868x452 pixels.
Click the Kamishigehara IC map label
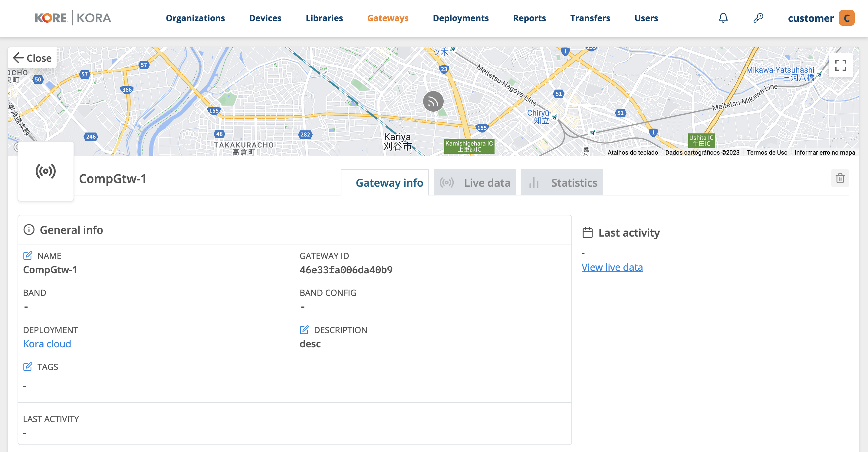pos(469,146)
